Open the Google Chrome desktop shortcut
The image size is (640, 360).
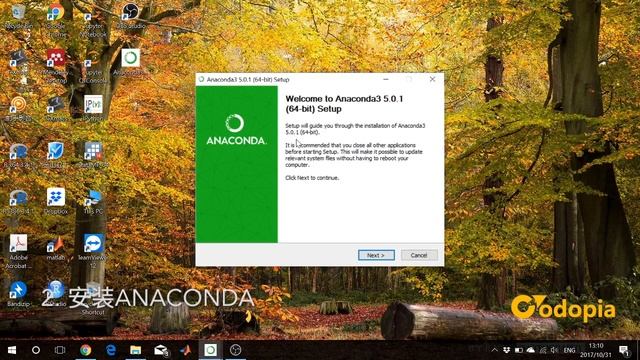(x=56, y=20)
